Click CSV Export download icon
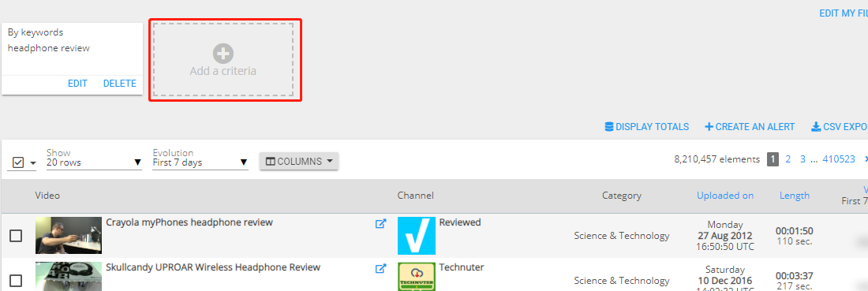The width and height of the screenshot is (868, 291). 816,127
